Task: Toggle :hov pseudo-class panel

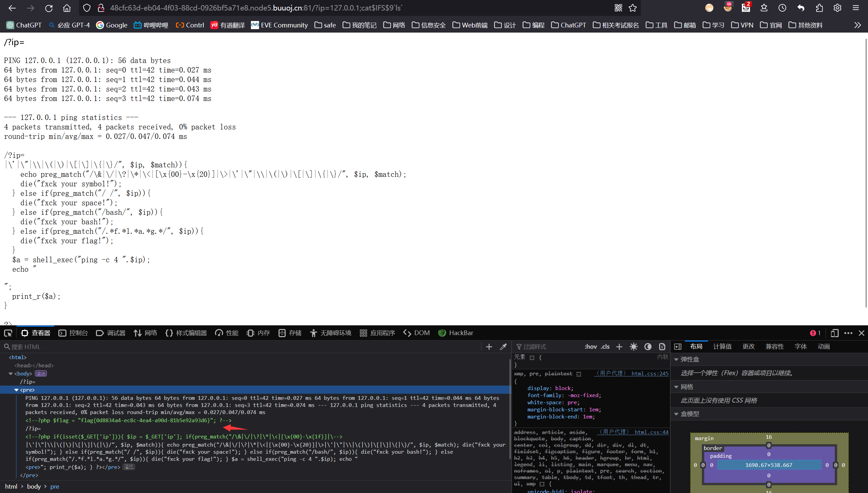Action: (591, 347)
